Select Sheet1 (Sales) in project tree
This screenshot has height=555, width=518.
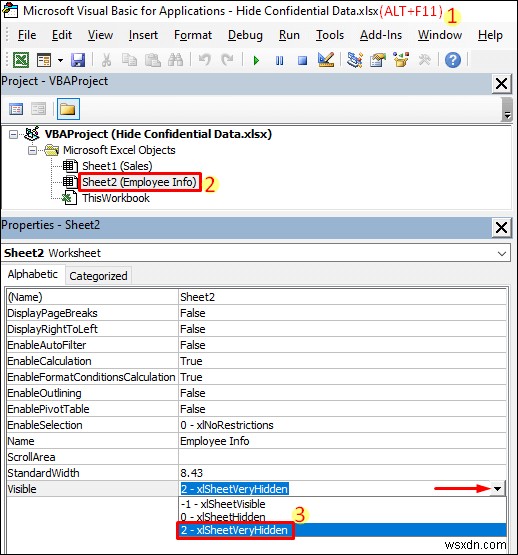pos(117,166)
